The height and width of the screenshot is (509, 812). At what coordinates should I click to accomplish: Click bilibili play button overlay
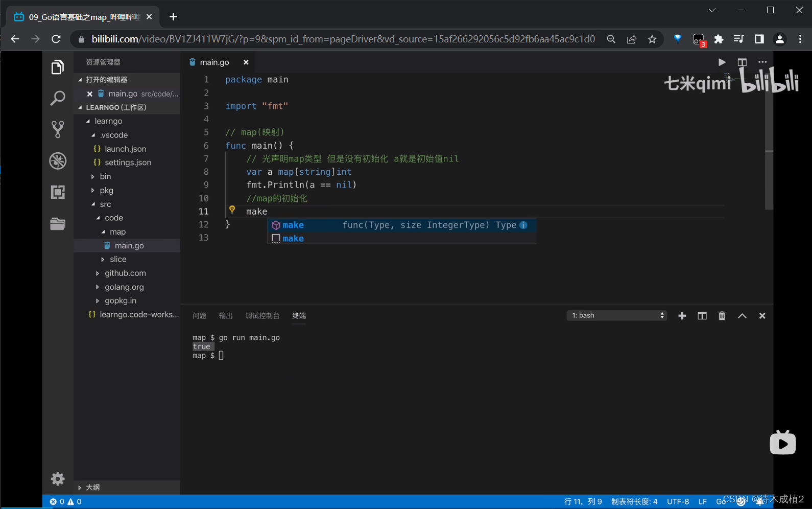coord(783,443)
